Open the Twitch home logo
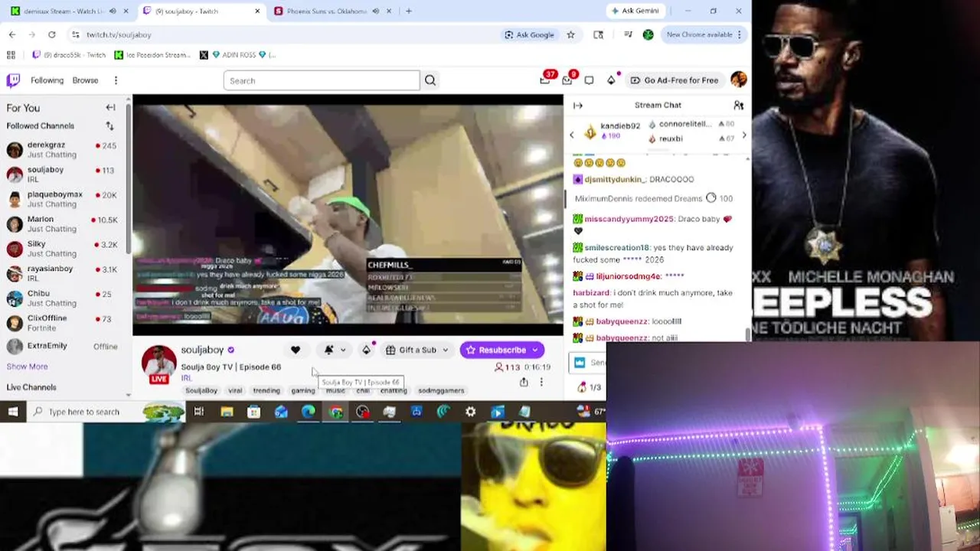The height and width of the screenshot is (551, 980). click(x=13, y=80)
